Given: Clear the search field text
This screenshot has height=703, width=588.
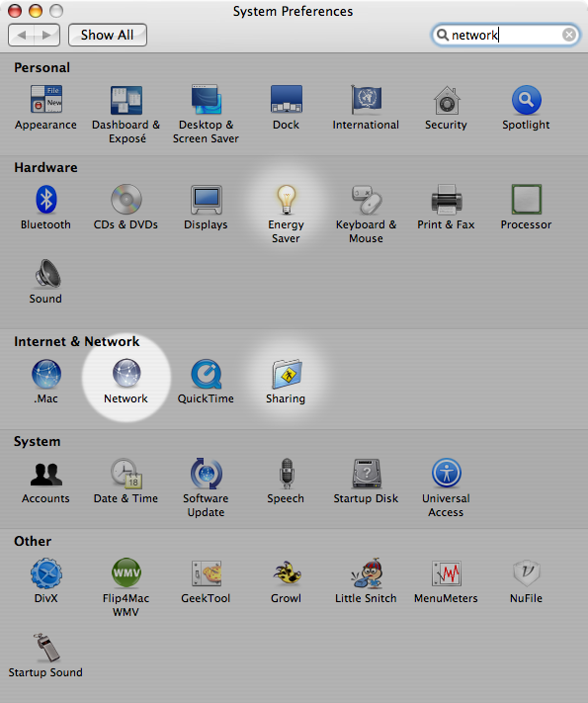Looking at the screenshot, I should pyautogui.click(x=569, y=35).
